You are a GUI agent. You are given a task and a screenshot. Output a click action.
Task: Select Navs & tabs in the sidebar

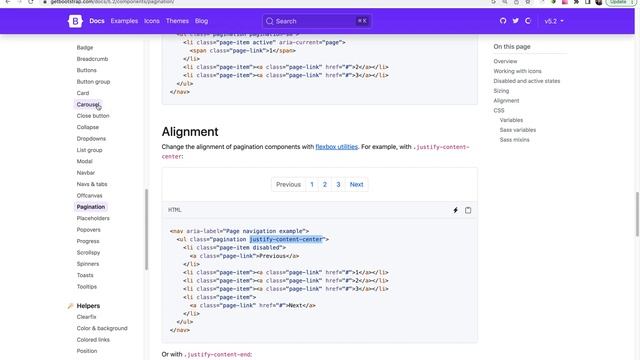pos(92,184)
